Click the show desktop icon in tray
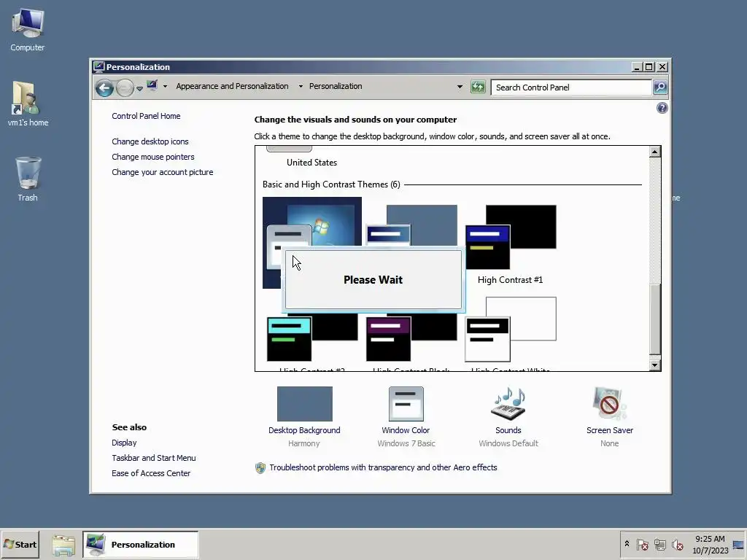 (x=738, y=544)
